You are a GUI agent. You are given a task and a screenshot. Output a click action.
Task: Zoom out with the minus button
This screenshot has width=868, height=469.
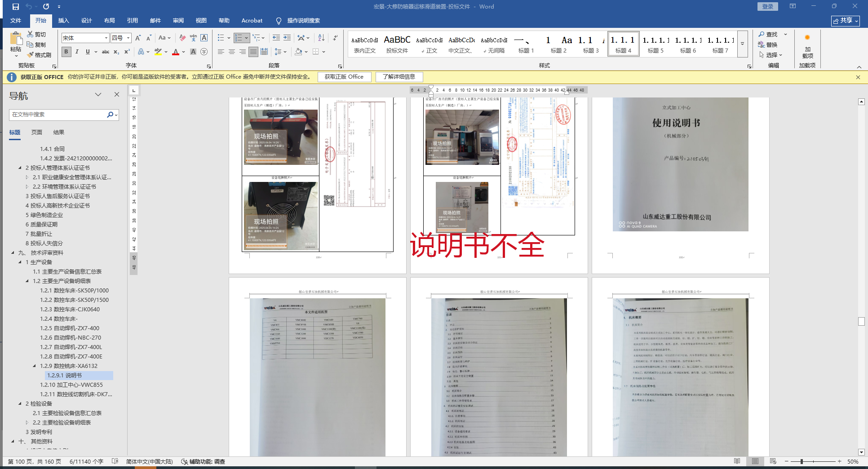[787, 461]
